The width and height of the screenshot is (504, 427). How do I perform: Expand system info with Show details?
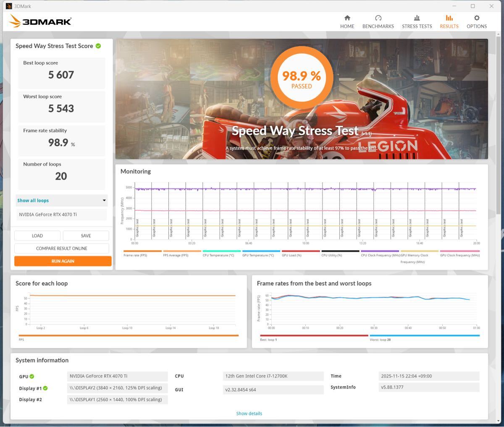249,414
